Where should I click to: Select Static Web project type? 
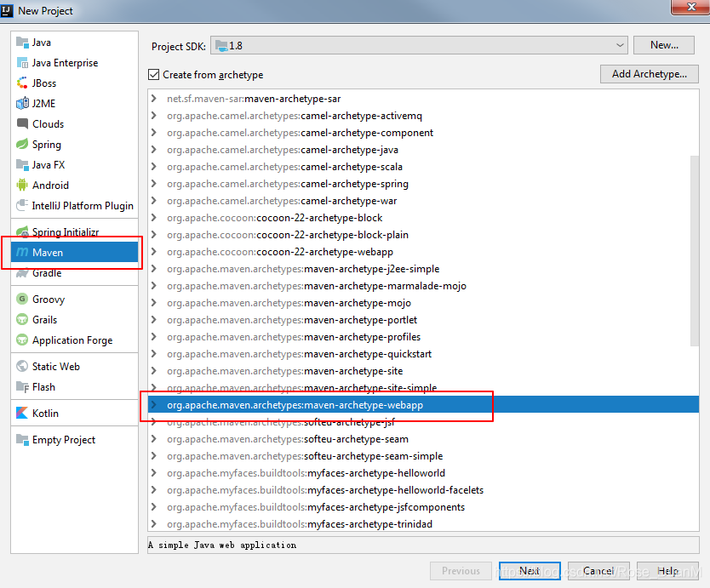click(x=75, y=366)
